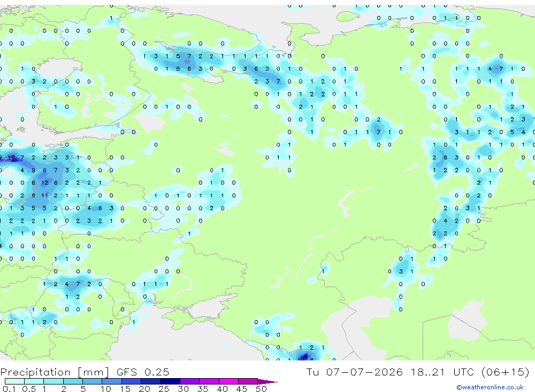Viewport: 535px width, 392px height.
Task: Click the '11' precipitation value on the map
Action: (x=45, y=196)
